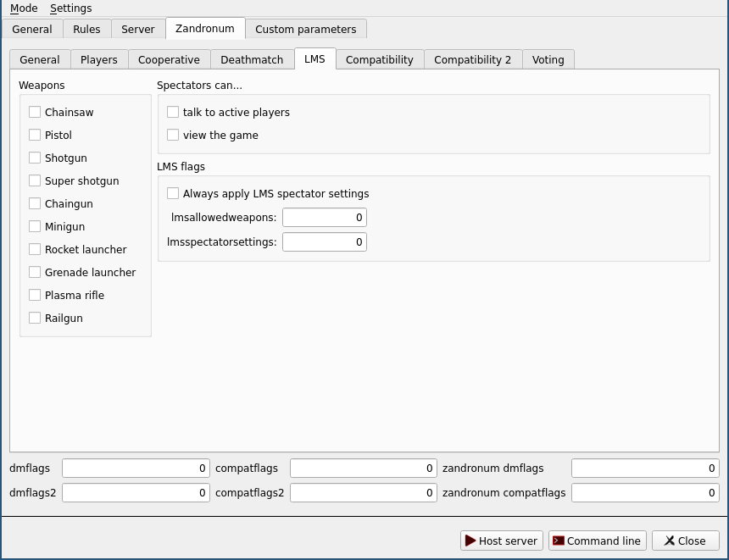729x560 pixels.
Task: Select the compatflags2 input box
Action: (x=363, y=493)
